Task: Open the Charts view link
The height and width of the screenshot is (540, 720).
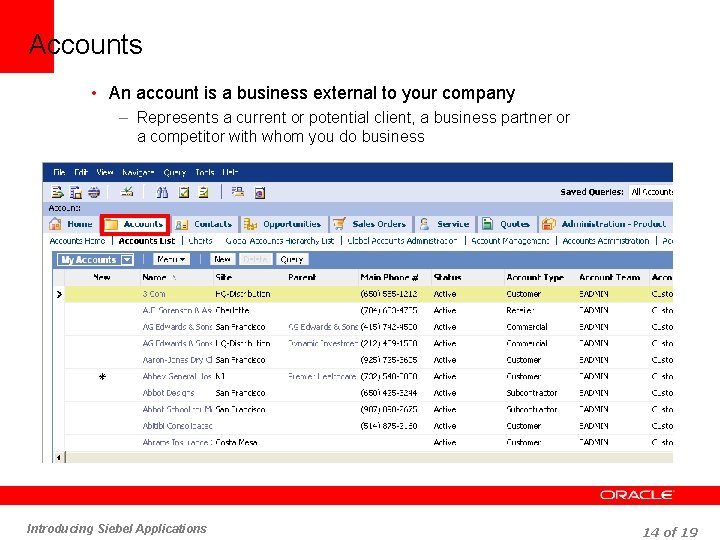Action: (201, 241)
